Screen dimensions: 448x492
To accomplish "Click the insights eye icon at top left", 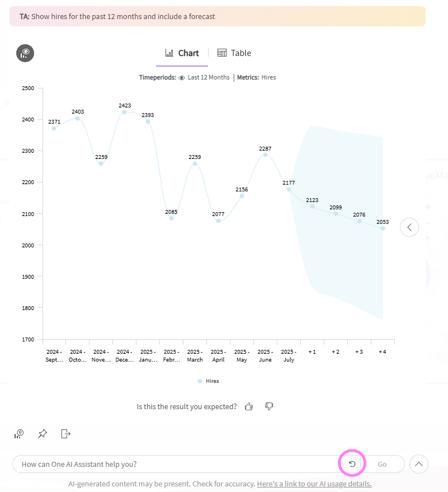I will click(25, 53).
